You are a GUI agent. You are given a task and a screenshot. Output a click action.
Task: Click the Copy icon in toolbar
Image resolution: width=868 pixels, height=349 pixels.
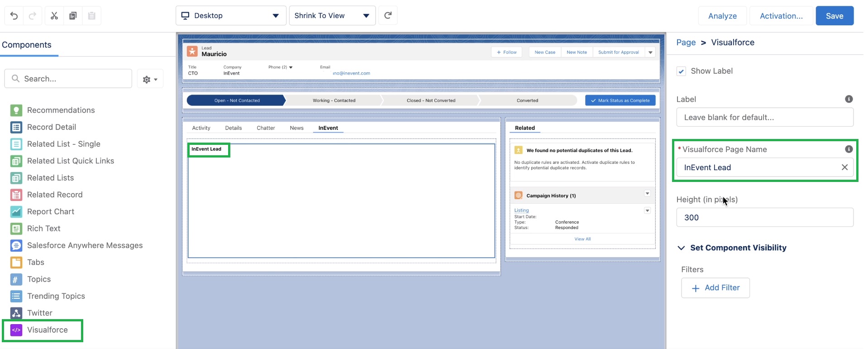click(73, 16)
